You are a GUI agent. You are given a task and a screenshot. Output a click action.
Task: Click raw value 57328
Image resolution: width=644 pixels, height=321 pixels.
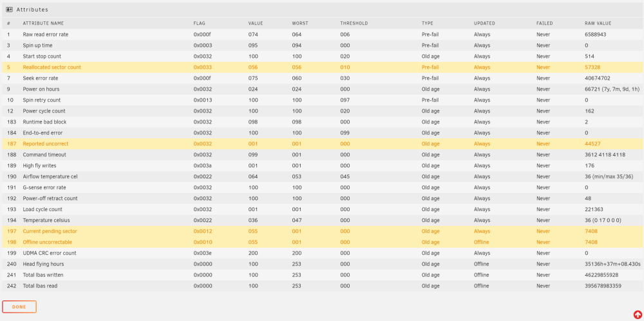592,68
